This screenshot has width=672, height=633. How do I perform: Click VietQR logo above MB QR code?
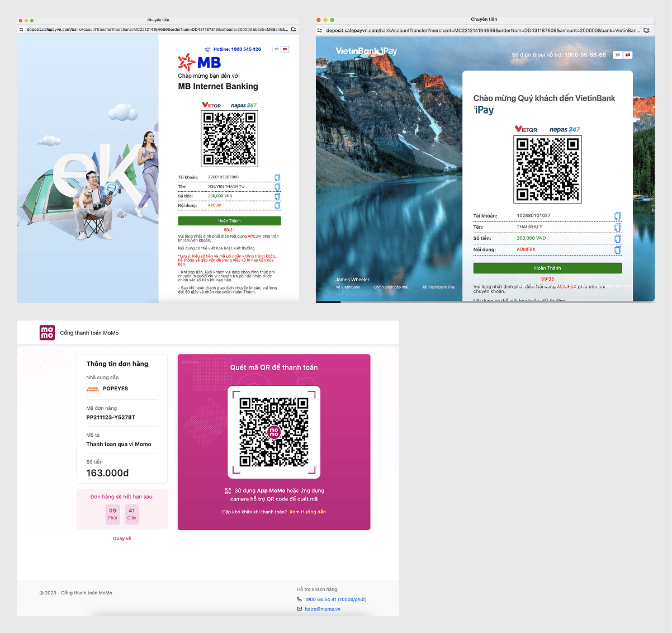tap(212, 105)
